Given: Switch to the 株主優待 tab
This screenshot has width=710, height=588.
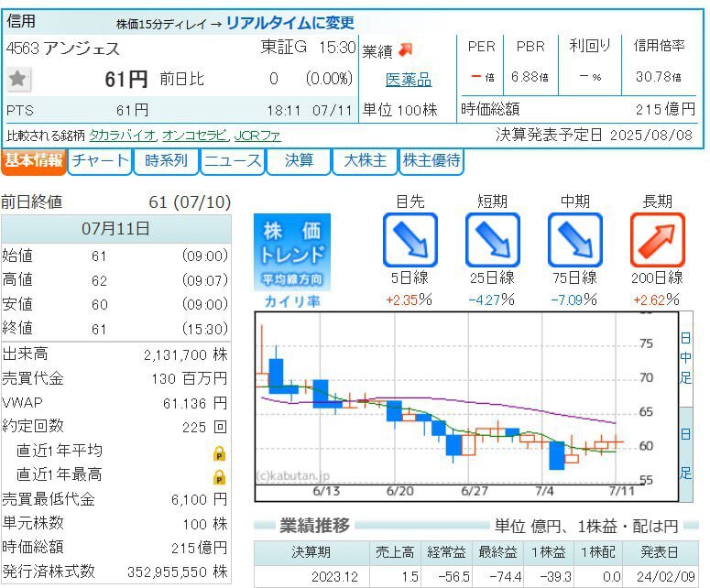Looking at the screenshot, I should point(431,160).
